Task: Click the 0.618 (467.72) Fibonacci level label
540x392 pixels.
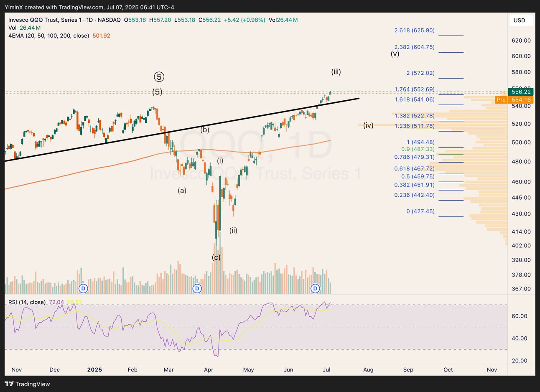Action: pyautogui.click(x=414, y=169)
